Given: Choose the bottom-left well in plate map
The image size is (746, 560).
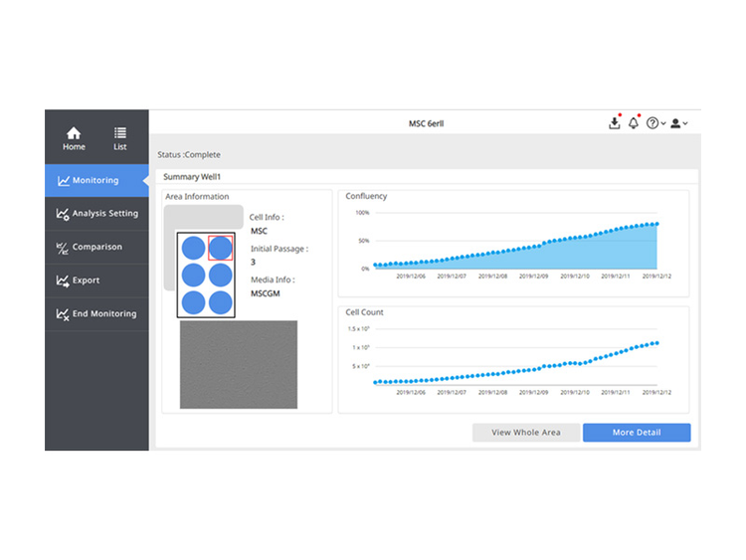Looking at the screenshot, I should click(x=193, y=302).
